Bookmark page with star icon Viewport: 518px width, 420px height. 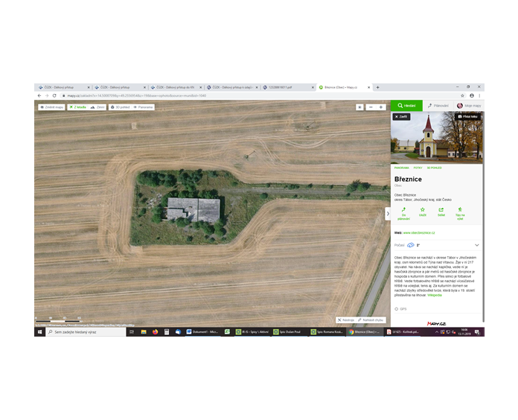coord(462,95)
